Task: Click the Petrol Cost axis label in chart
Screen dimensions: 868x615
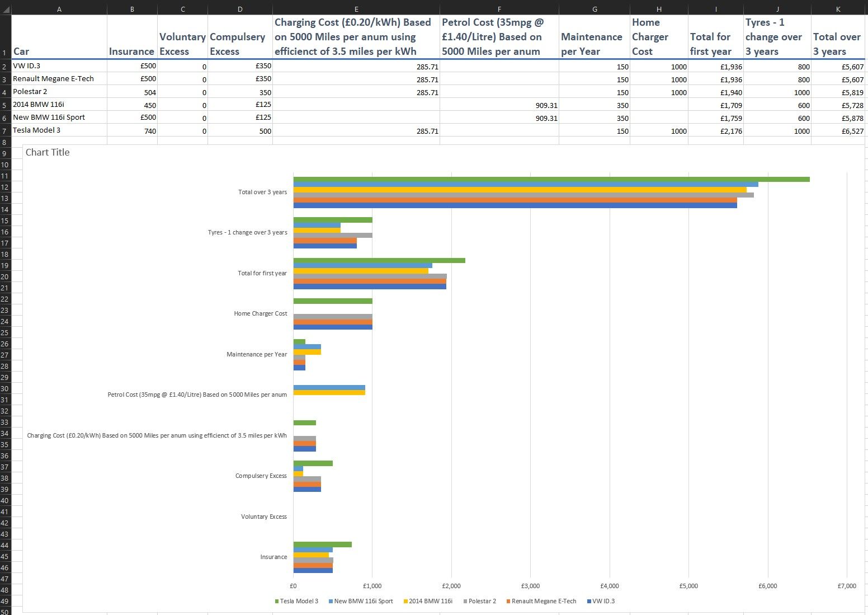Action: click(x=197, y=395)
